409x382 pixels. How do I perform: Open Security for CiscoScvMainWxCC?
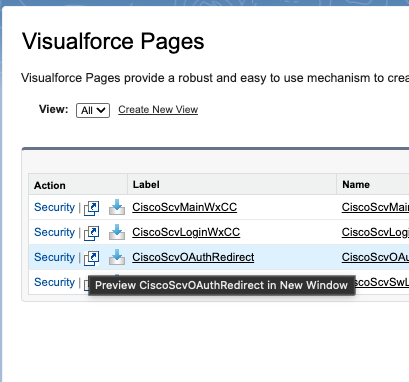click(54, 207)
